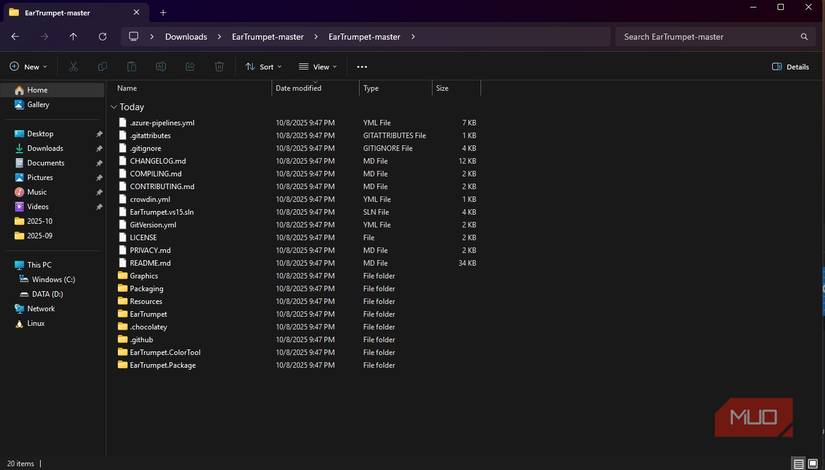Screen dimensions: 825x470
Task: Expand the chevron after Downloads in the address bar
Action: click(219, 37)
